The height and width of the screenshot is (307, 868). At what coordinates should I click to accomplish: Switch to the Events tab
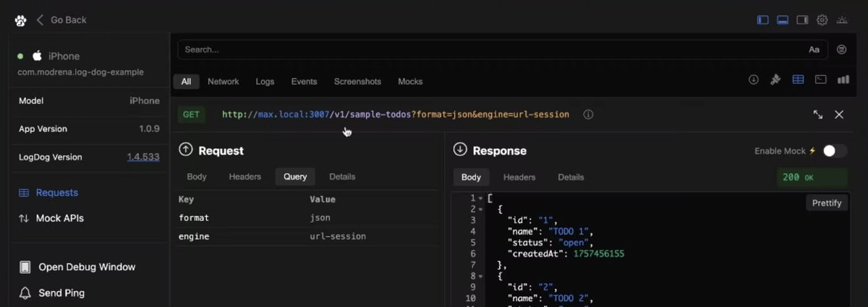(x=304, y=81)
